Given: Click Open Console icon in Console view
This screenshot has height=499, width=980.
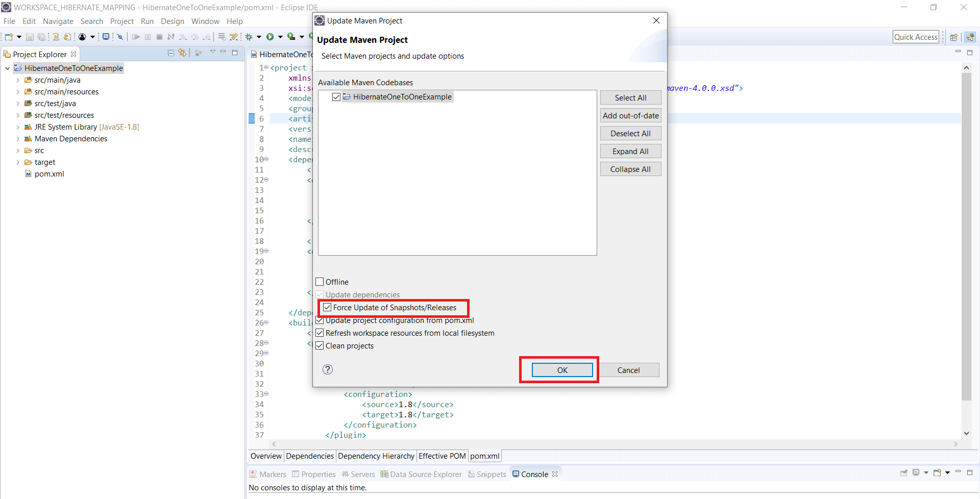Looking at the screenshot, I should (937, 473).
